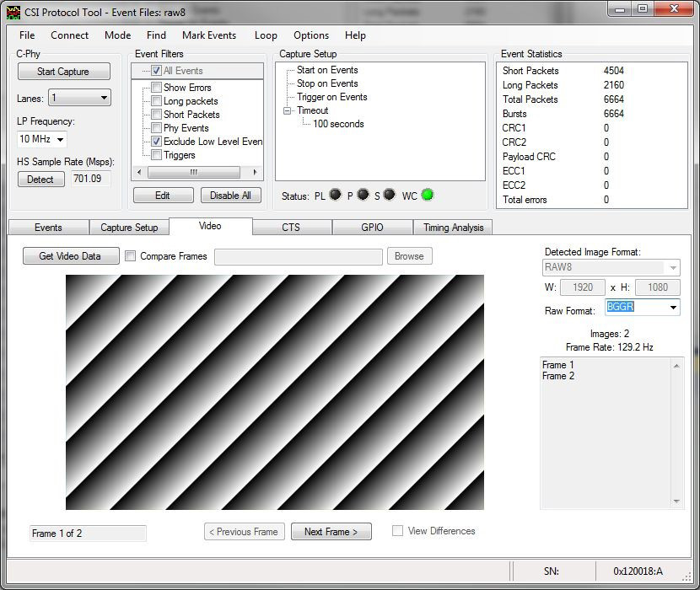Expand the Raw Format BGGR dropdown
The image size is (700, 590).
672,308
